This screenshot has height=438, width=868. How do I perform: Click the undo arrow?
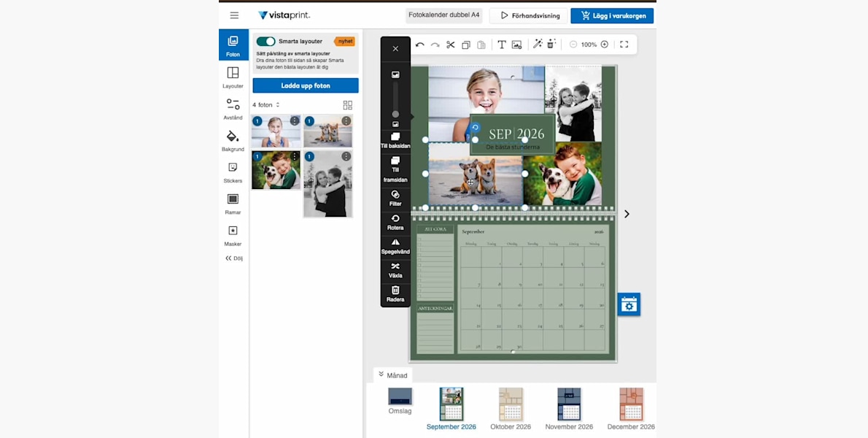[419, 45]
